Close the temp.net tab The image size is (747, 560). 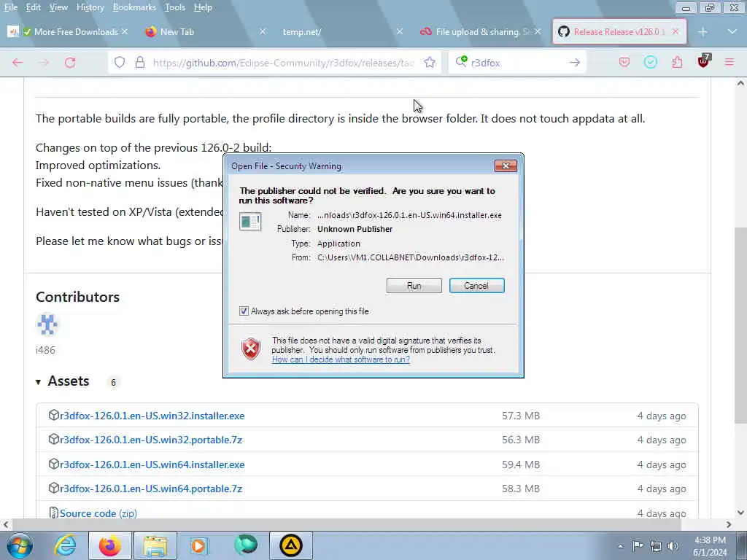pos(400,32)
